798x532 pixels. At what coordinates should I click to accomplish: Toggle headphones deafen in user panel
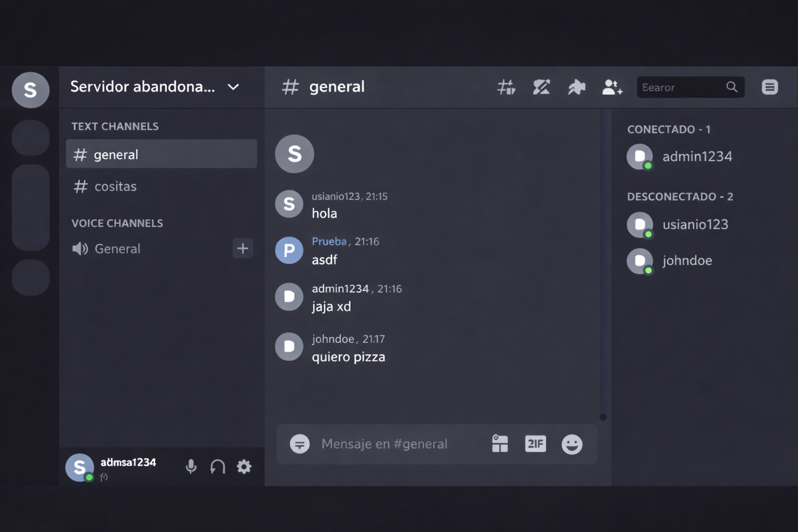218,467
